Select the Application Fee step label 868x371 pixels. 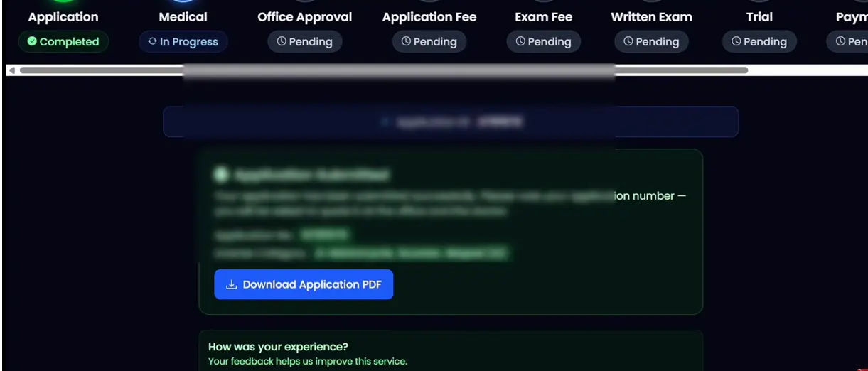click(x=429, y=17)
